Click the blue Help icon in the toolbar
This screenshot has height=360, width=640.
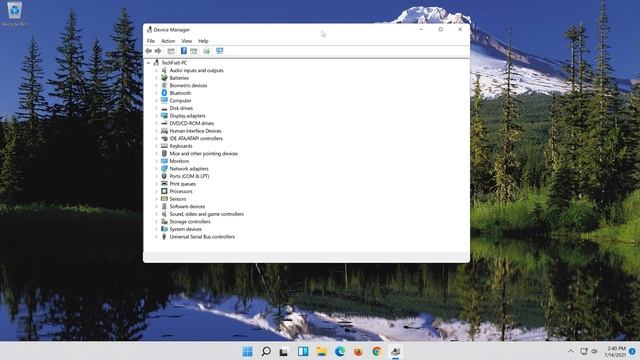coord(184,51)
